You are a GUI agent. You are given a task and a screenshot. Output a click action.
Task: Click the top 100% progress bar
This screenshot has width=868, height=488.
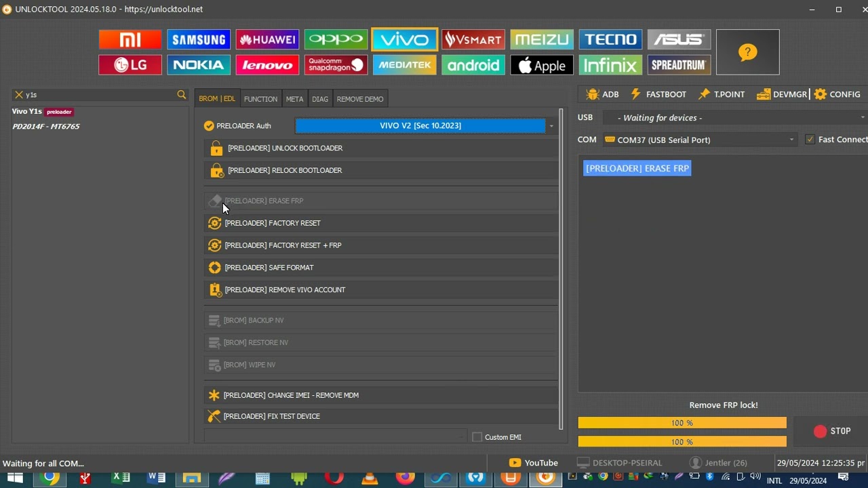(682, 423)
